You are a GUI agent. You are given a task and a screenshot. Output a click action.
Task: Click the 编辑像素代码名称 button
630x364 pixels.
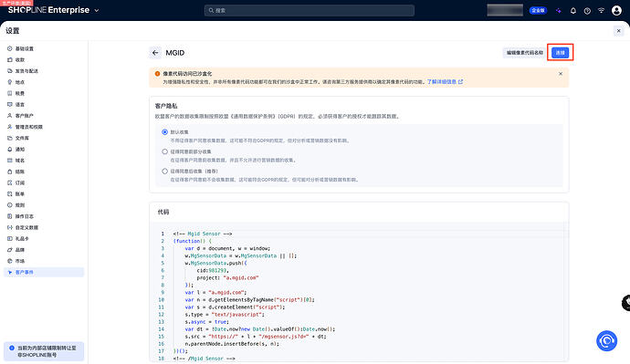pos(524,53)
